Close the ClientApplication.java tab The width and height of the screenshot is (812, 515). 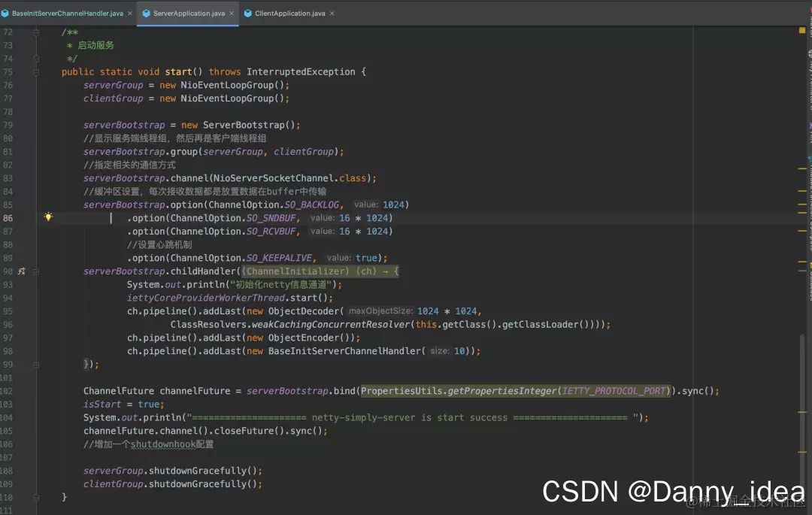pyautogui.click(x=332, y=14)
